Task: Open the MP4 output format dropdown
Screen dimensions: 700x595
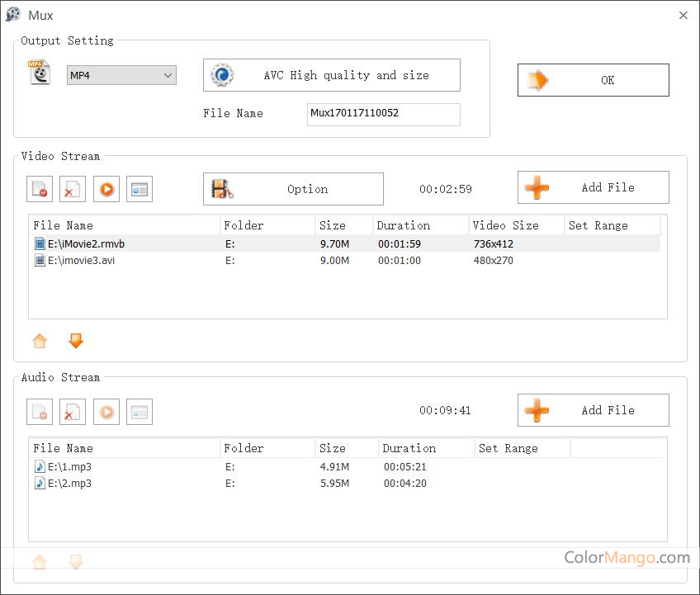Action: (x=121, y=75)
